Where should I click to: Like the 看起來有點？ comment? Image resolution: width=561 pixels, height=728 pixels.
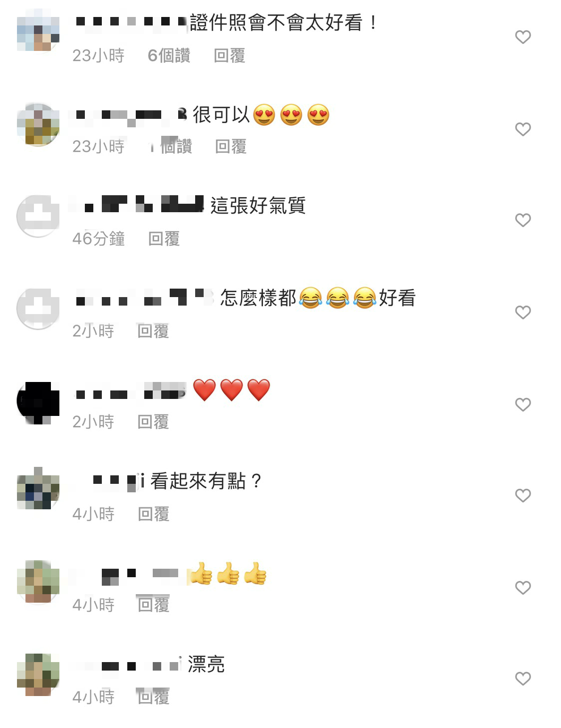coord(523,496)
